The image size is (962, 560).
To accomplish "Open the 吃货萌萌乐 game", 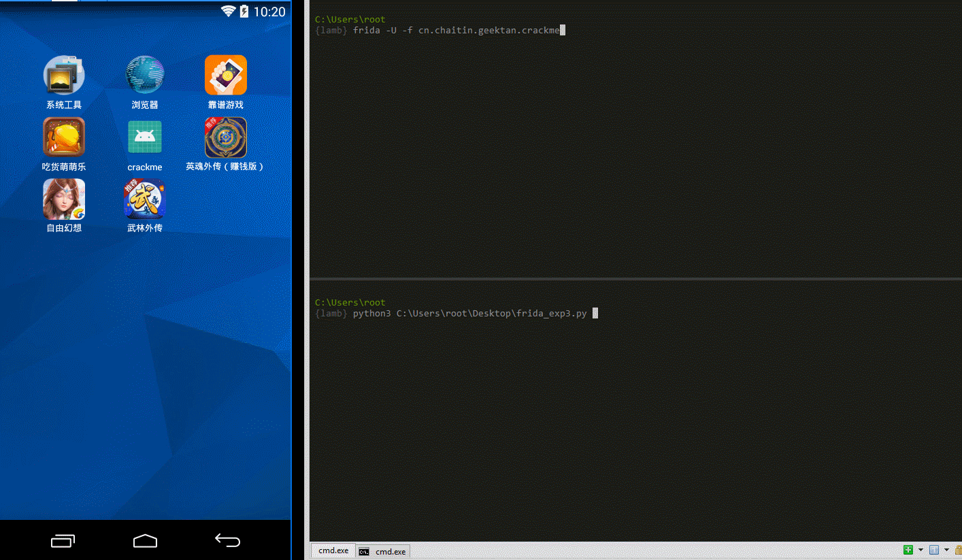I will (64, 137).
